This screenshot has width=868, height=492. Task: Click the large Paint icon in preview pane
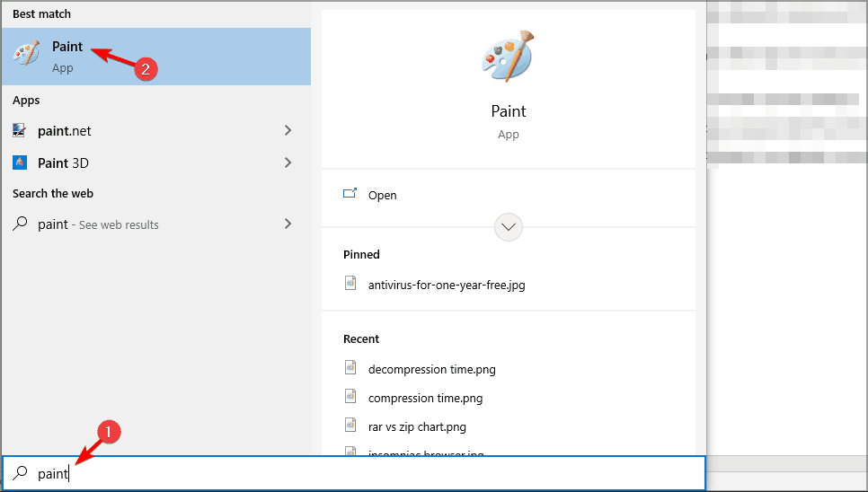tap(509, 56)
